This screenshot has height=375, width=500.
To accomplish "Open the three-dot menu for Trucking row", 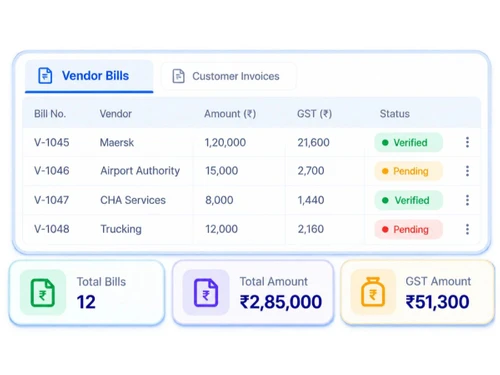I will (467, 229).
